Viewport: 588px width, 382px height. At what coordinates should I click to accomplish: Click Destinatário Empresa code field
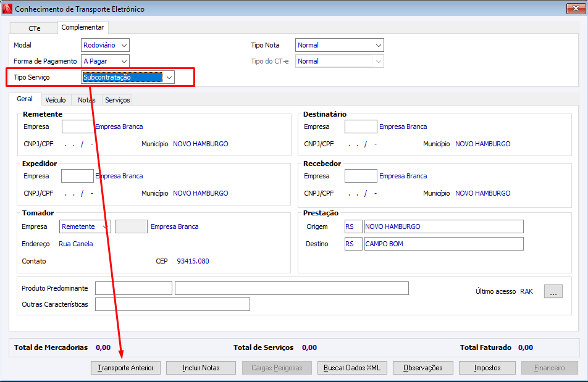361,127
